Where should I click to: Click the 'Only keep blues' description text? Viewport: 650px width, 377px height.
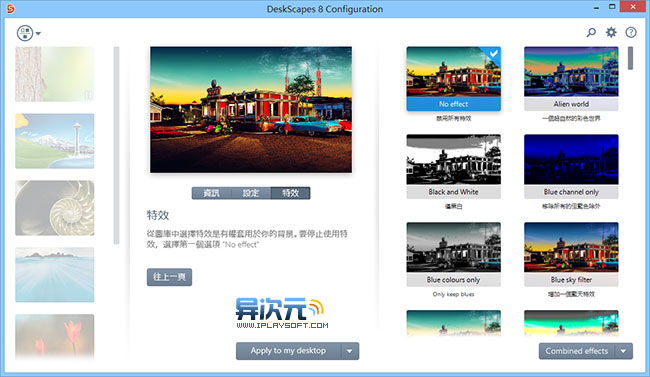453,294
